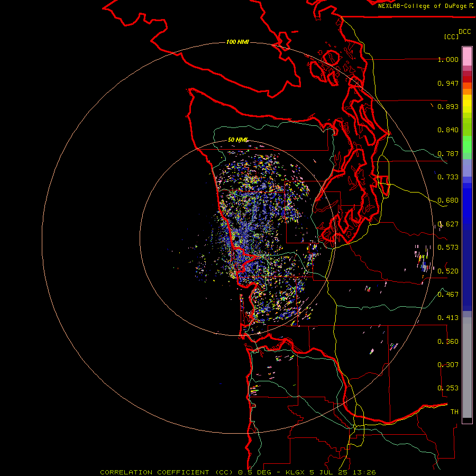This screenshot has height=476, width=476.
Task: Select the 0.893 scale value
Action: 448,106
